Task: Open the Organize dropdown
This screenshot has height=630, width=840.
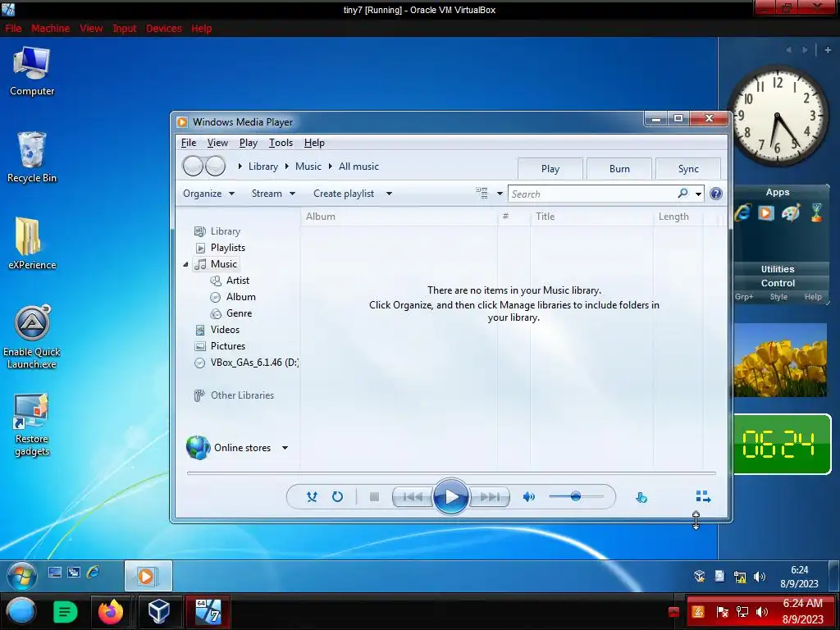Action: [x=208, y=194]
